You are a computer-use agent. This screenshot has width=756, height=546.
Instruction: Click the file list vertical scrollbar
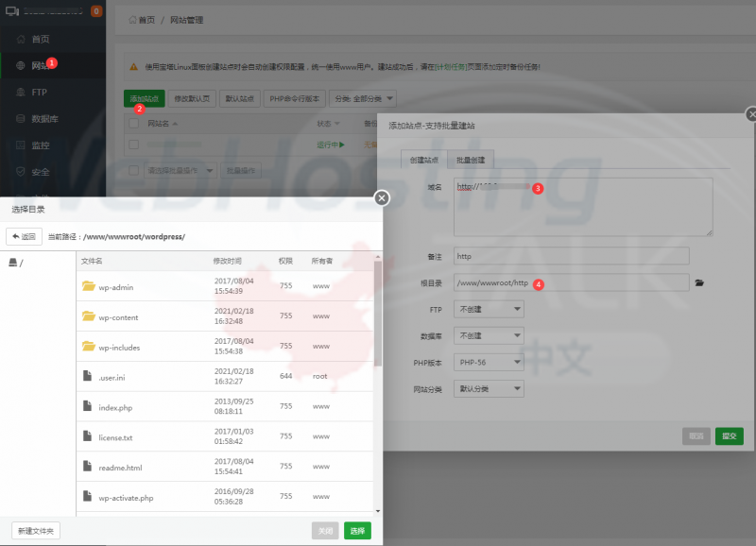click(x=378, y=312)
